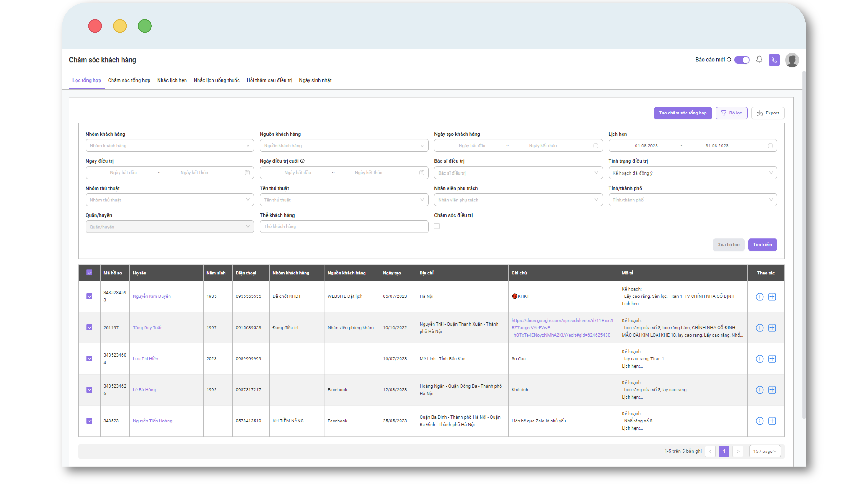Screen dimensions: 868x488
Task: Click plus icon for Tăng Duy Tuấn
Action: coord(772,328)
